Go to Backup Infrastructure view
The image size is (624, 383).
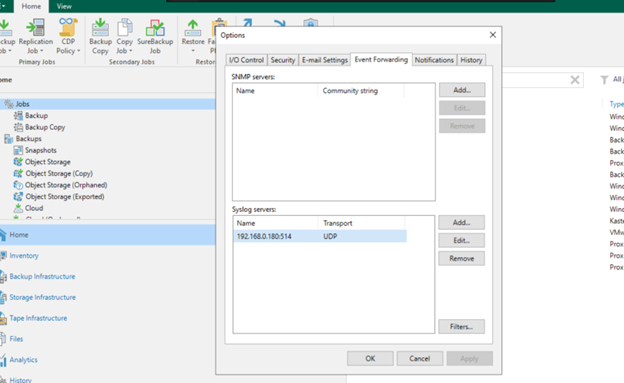pyautogui.click(x=42, y=276)
